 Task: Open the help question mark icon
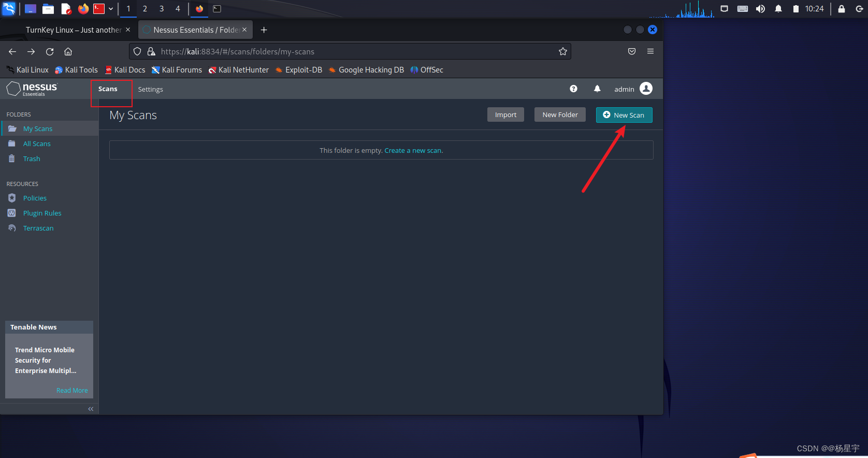click(x=573, y=89)
